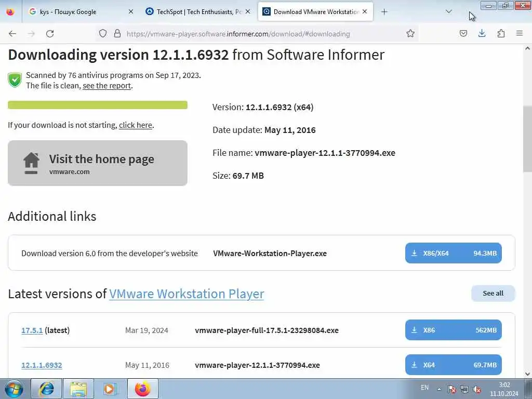Click the house icon on home page button
Viewport: 532px width, 399px height.
[x=31, y=163]
